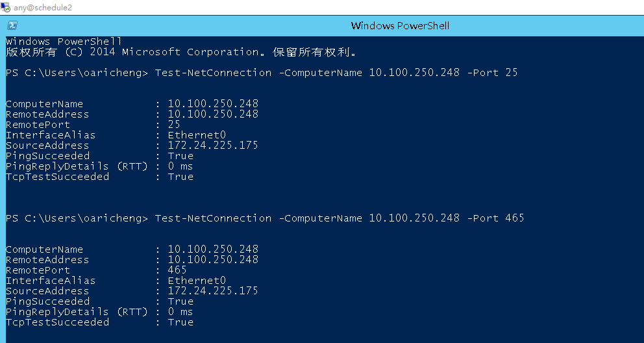Click the RemotePort value 25
This screenshot has height=343, width=644.
(174, 125)
